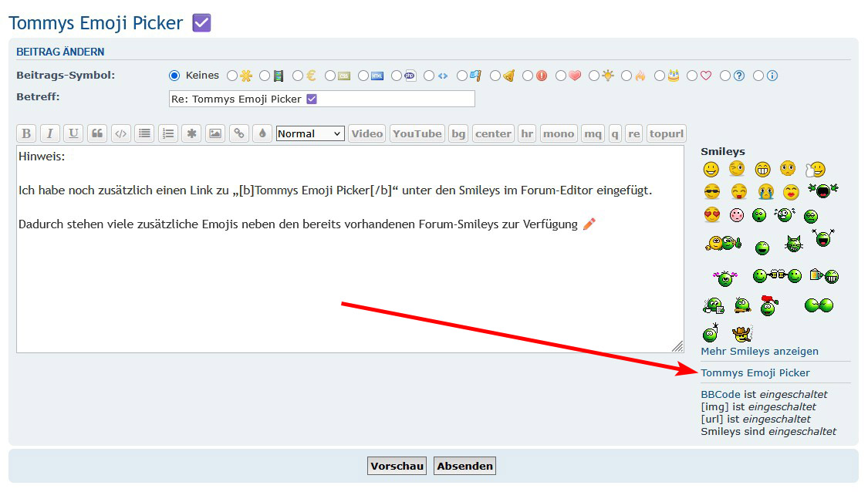Viewport: 868px width, 492px height.
Task: Click the underline formatting button
Action: 73,133
